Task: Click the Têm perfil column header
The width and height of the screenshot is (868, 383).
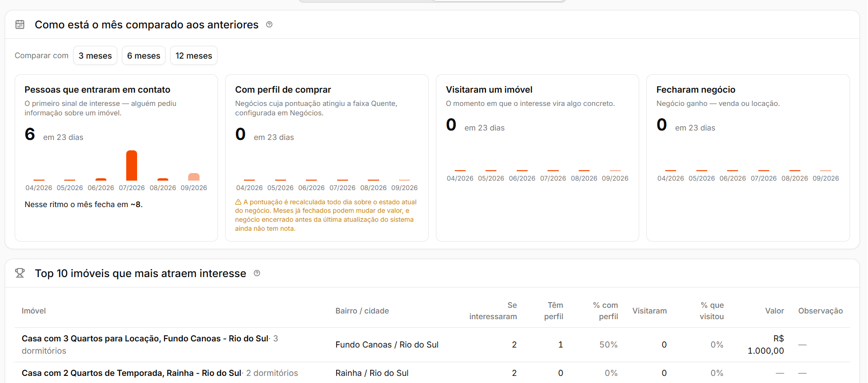Action: click(x=554, y=311)
